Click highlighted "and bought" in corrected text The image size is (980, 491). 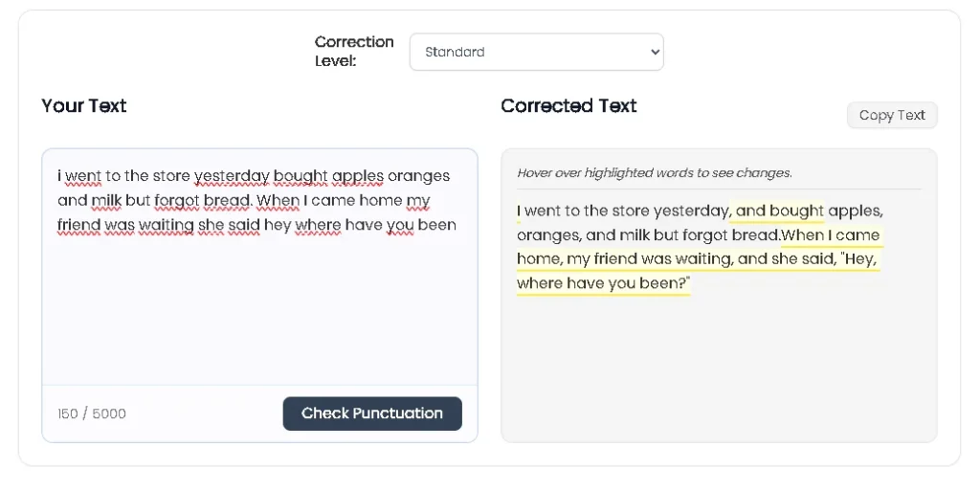coord(779,212)
